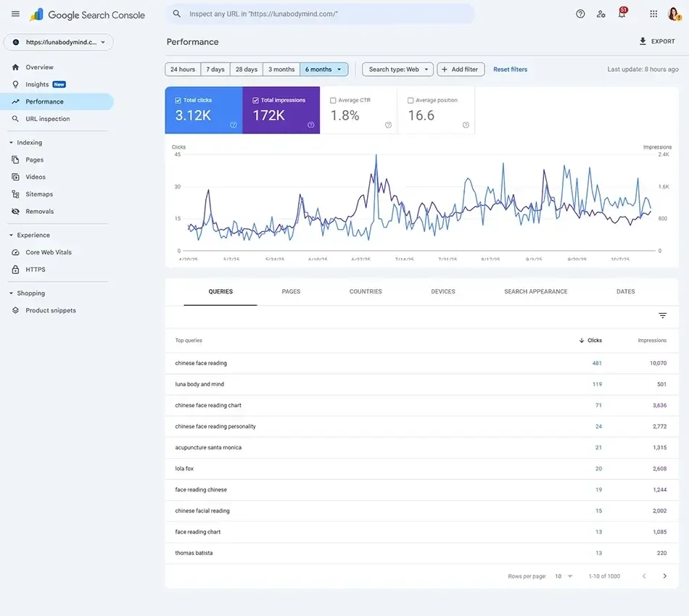Click the Clicks sort arrow in the table

click(x=582, y=340)
